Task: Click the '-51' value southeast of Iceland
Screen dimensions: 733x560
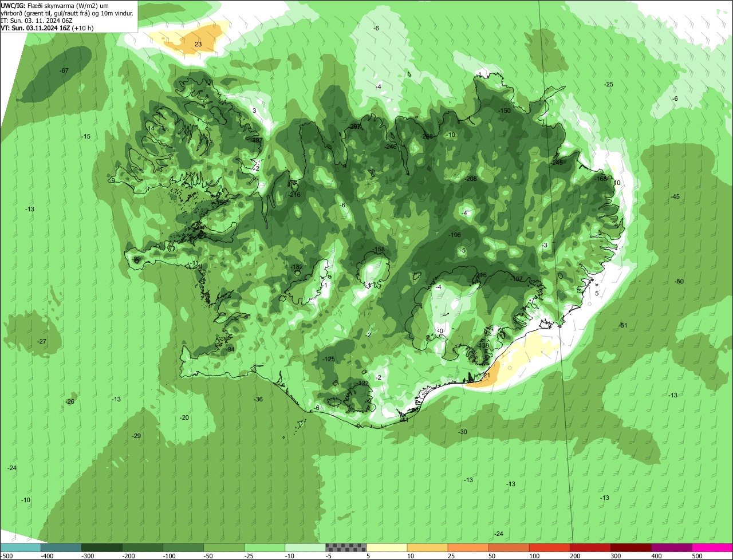Action: tap(624, 325)
